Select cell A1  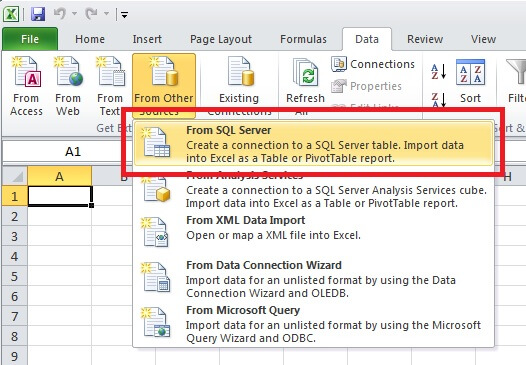(x=59, y=196)
